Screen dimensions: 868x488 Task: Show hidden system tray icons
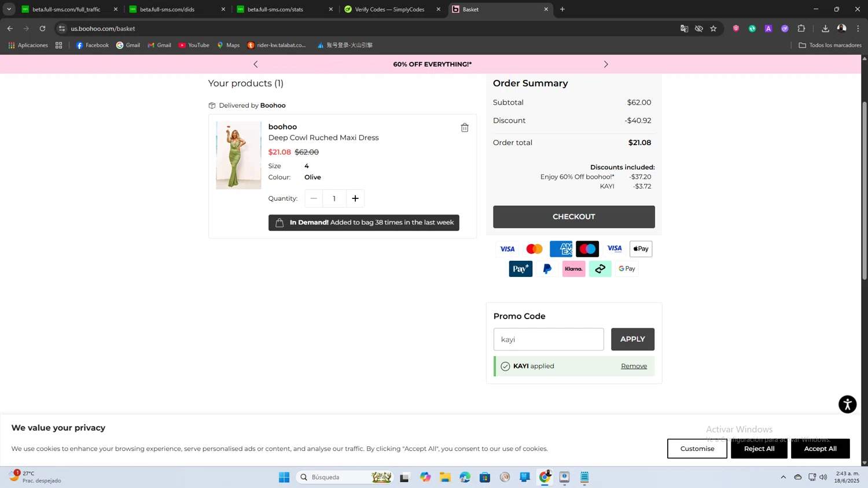[784, 477]
